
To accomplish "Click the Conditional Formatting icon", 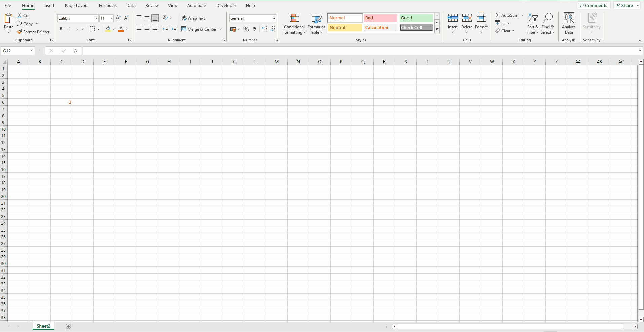I will (294, 18).
